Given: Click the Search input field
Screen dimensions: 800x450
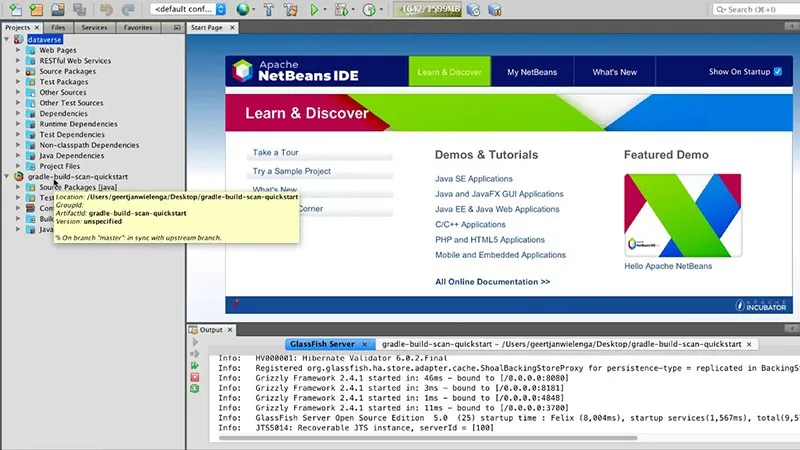Looking at the screenshot, I should (756, 9).
